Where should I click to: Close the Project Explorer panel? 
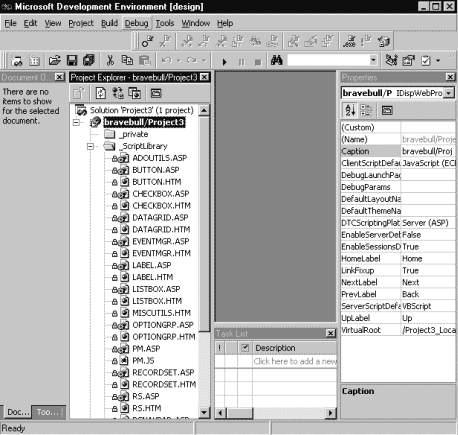205,77
